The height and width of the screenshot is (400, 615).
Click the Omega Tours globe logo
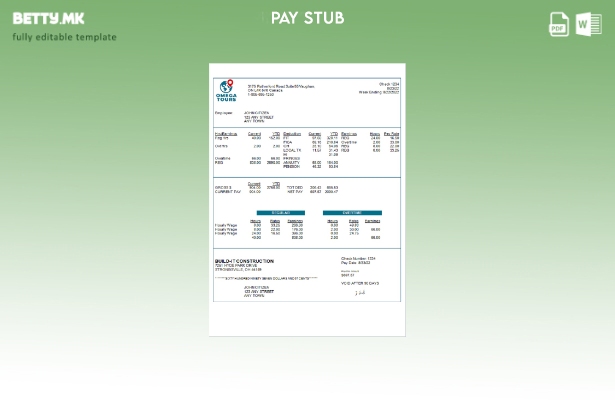point(227,87)
